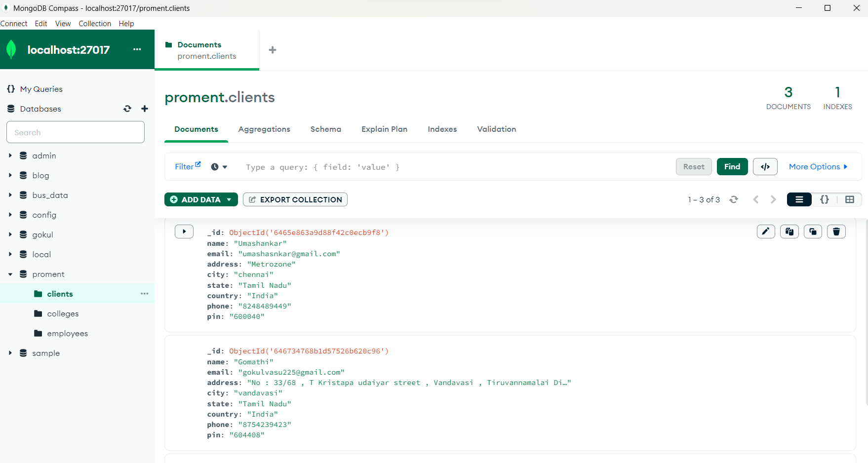This screenshot has width=868, height=463.
Task: Switch to JSON view mode
Action: click(x=825, y=199)
